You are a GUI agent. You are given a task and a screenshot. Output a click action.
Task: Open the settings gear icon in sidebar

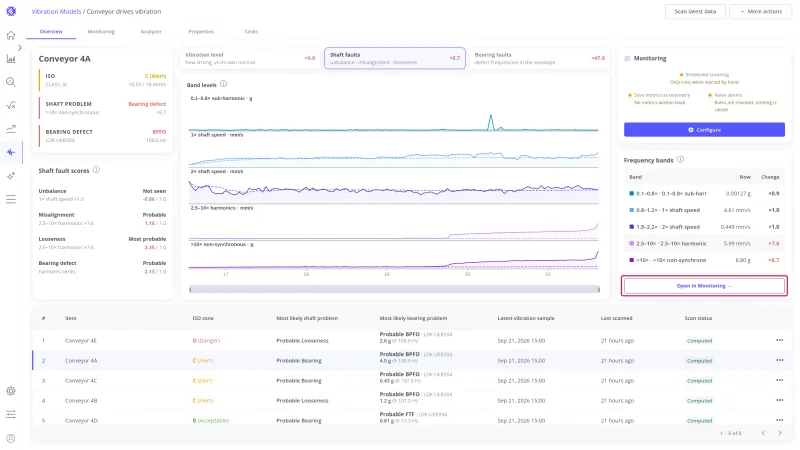[11, 391]
